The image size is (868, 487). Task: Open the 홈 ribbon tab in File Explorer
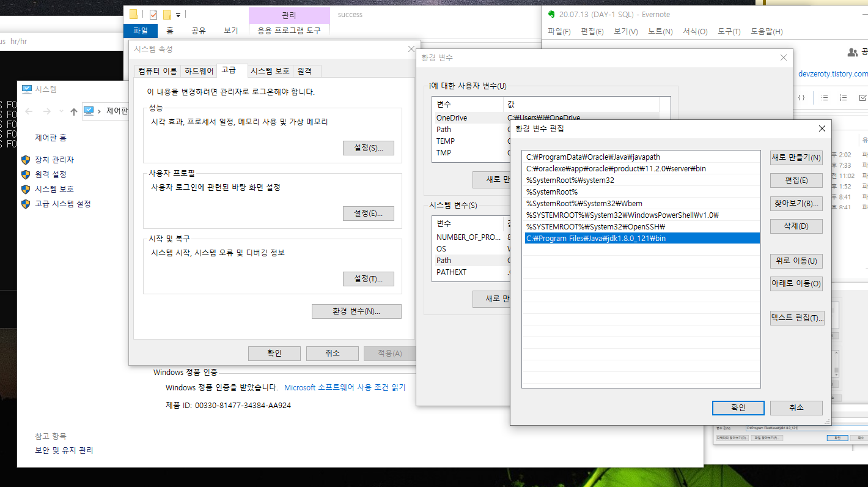(170, 31)
